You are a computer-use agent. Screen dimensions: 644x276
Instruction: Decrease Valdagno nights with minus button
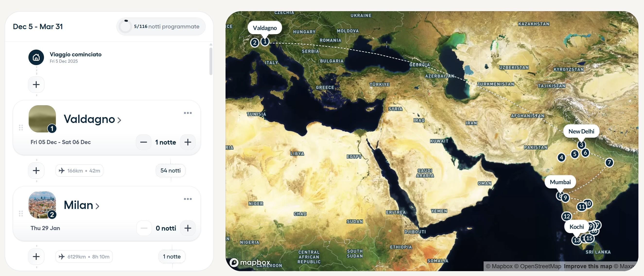tap(143, 142)
